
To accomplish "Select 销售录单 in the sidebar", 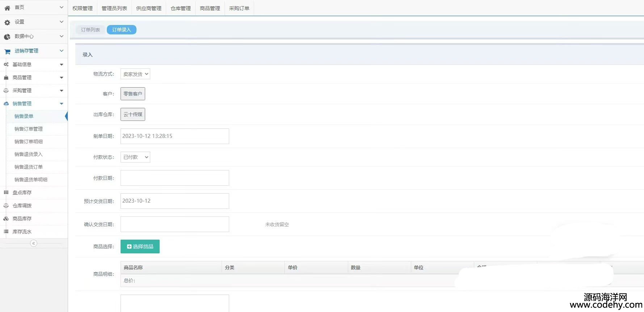I will (x=24, y=116).
